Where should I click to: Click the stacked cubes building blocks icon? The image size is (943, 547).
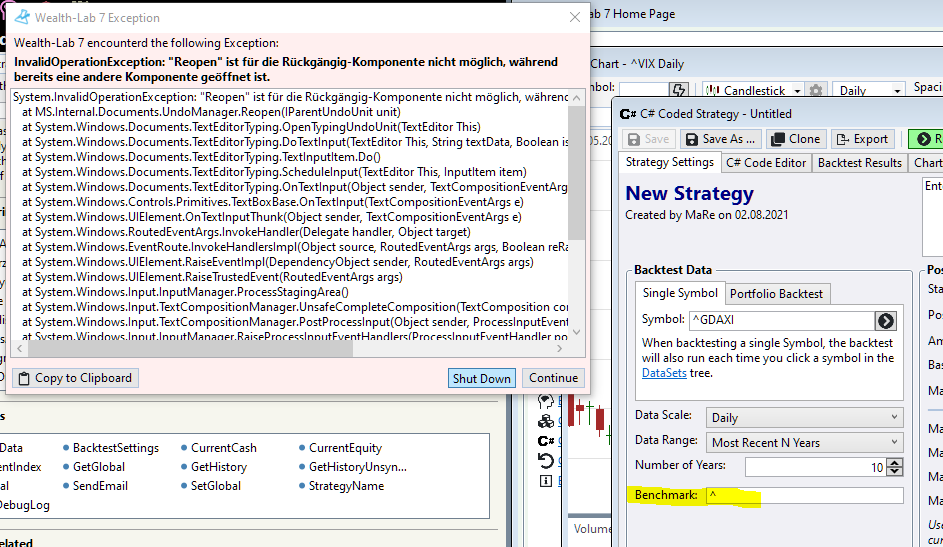click(545, 421)
